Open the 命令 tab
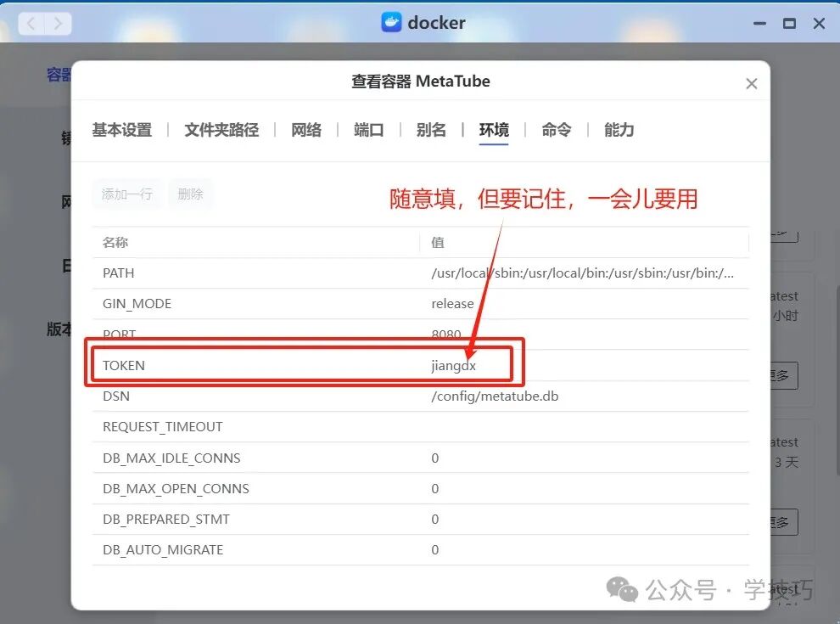840x624 pixels. (556, 130)
